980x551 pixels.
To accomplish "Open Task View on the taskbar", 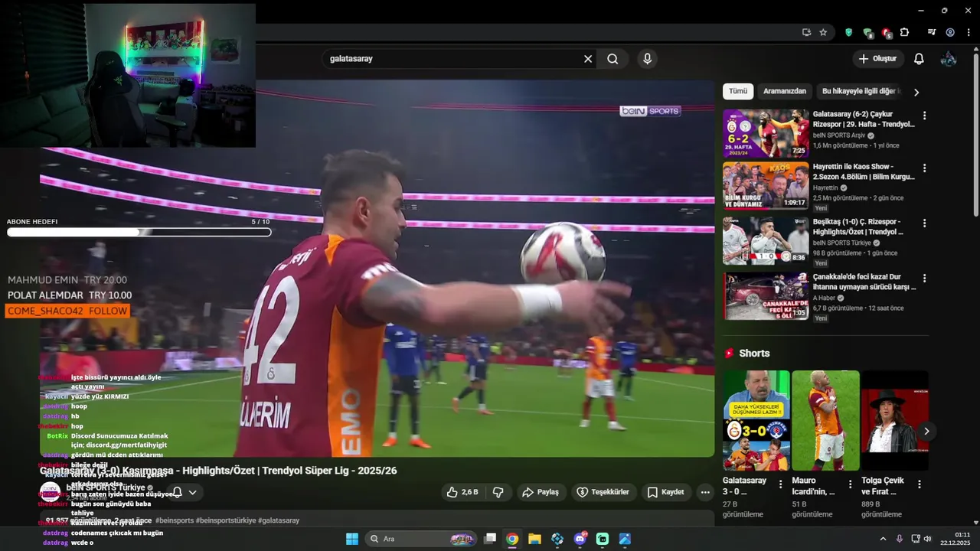I will tap(490, 539).
